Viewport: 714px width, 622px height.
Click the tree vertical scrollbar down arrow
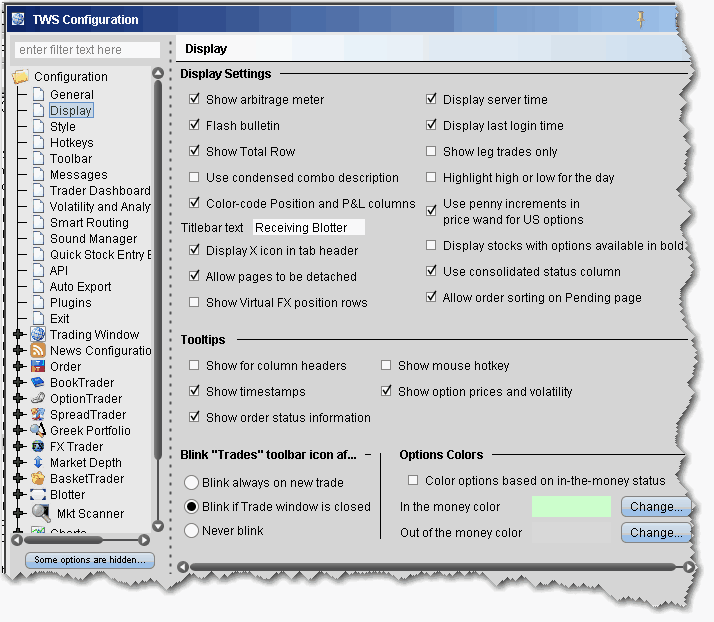click(x=158, y=526)
